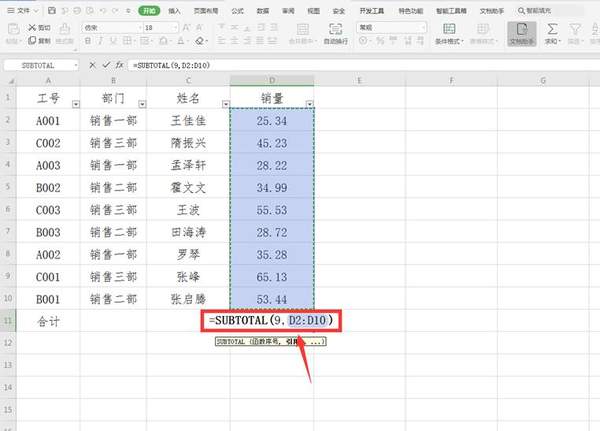The height and width of the screenshot is (431, 600).
Task: Open the 部门 column filter dropdown
Action: click(142, 103)
